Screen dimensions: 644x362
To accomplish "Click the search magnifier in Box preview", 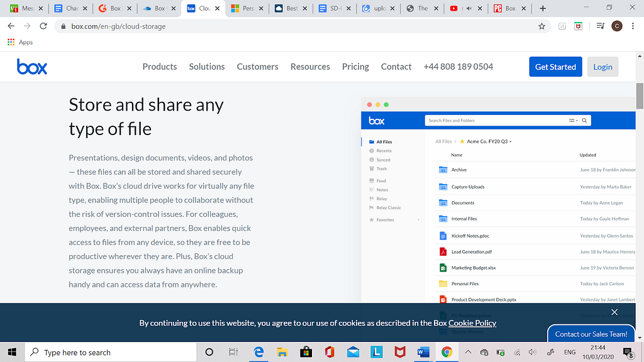I will tap(584, 120).
